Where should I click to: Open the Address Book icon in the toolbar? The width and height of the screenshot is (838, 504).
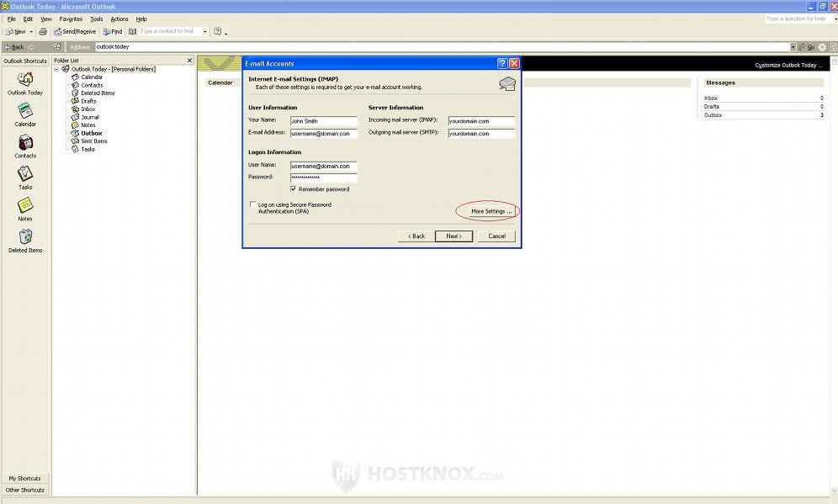[x=133, y=31]
